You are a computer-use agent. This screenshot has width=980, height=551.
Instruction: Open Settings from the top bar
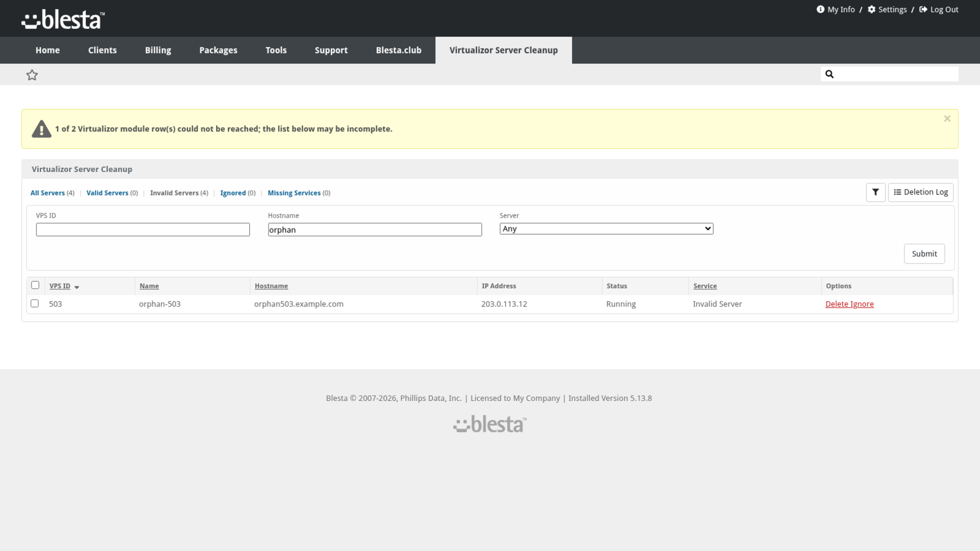pos(887,9)
